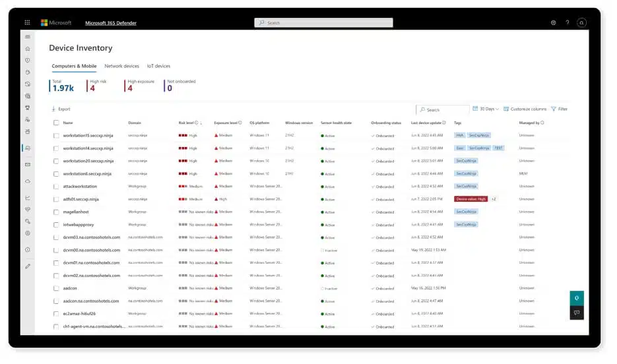The height and width of the screenshot is (364, 617).
Task: Open the Microsoft 365 Defender link
Action: pyautogui.click(x=111, y=23)
